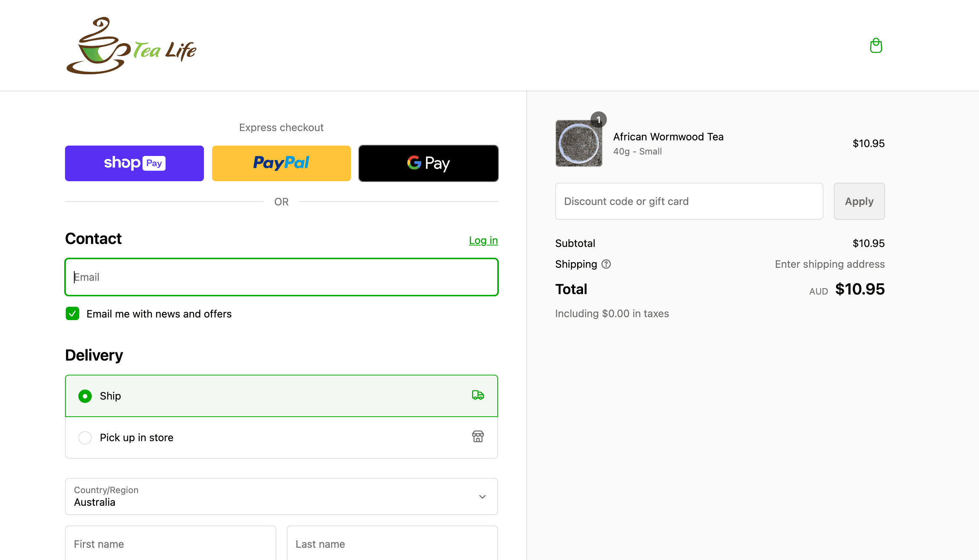Click the First name field
Screen dimensions: 979x560
[x=170, y=543]
